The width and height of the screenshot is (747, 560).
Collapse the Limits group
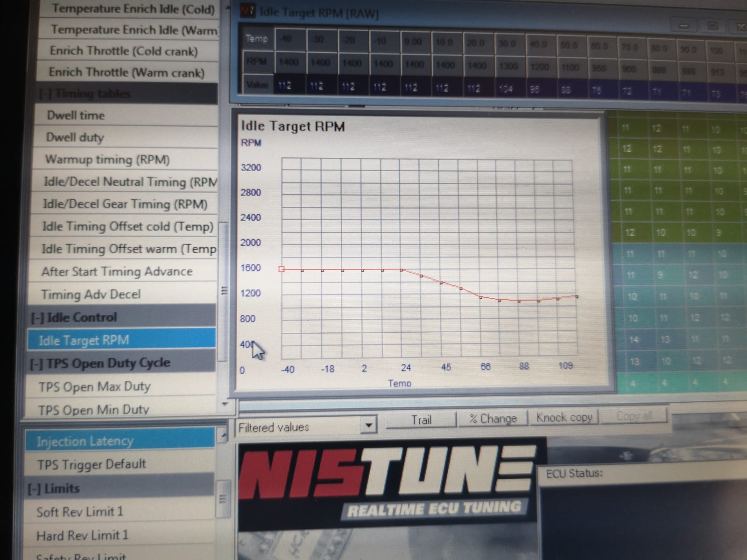34,489
